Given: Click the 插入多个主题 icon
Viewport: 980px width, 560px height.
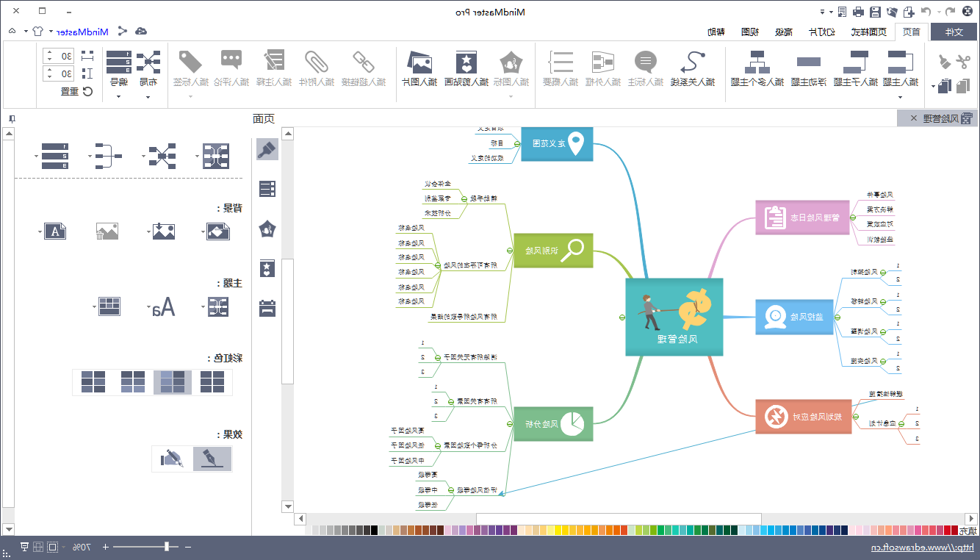Looking at the screenshot, I should [x=757, y=62].
